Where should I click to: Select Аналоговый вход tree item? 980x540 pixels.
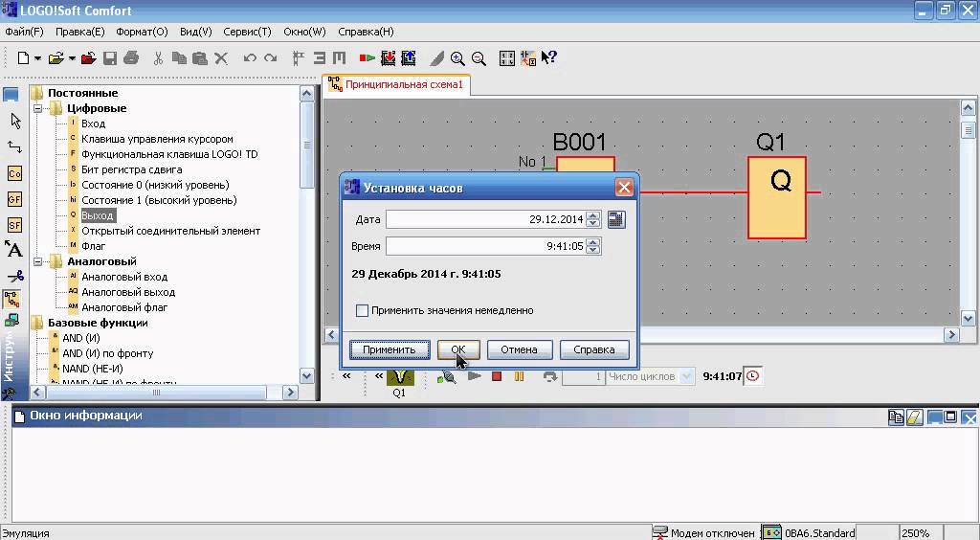[x=124, y=277]
